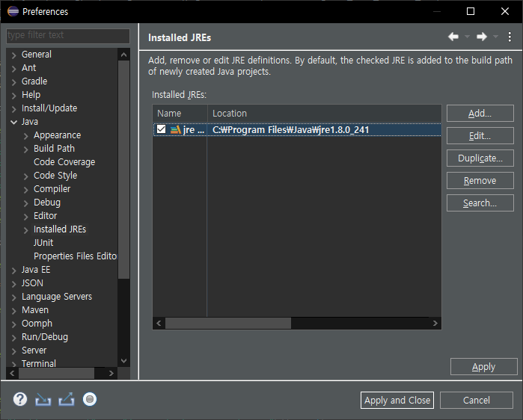Click the Help question mark icon
523x420 pixels.
coord(20,399)
